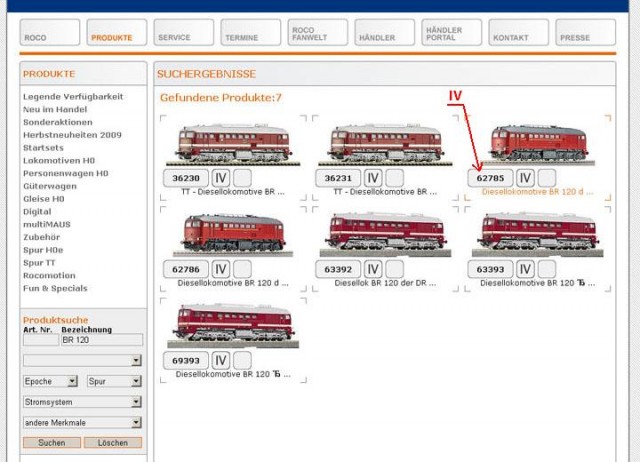This screenshot has width=640, height=462.
Task: Click epoch IV icon next to 36231
Action: [373, 178]
